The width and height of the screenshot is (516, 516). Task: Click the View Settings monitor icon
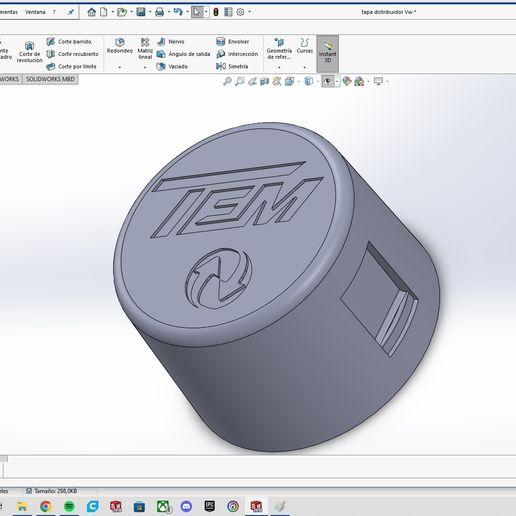pos(378,81)
